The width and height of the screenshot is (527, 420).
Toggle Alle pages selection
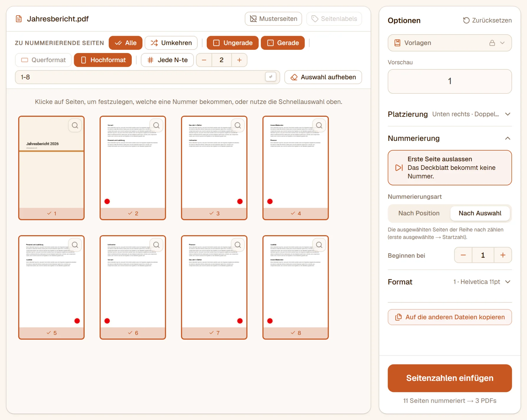point(126,43)
